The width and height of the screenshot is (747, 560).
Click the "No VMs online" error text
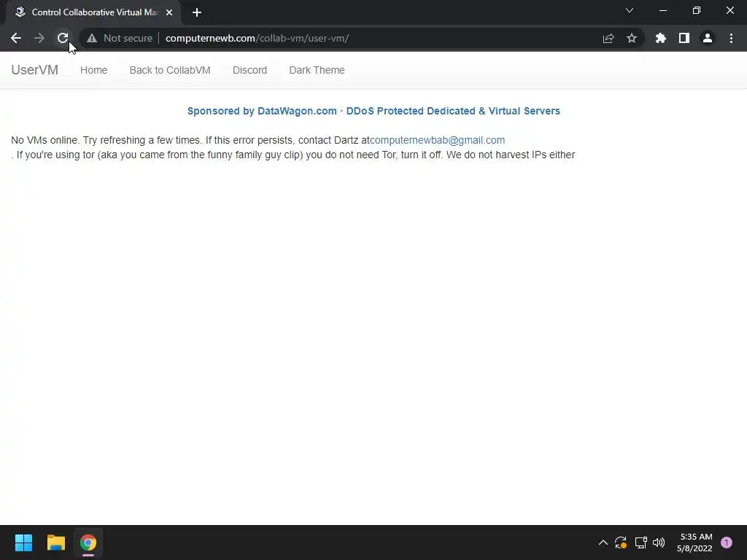(44, 140)
